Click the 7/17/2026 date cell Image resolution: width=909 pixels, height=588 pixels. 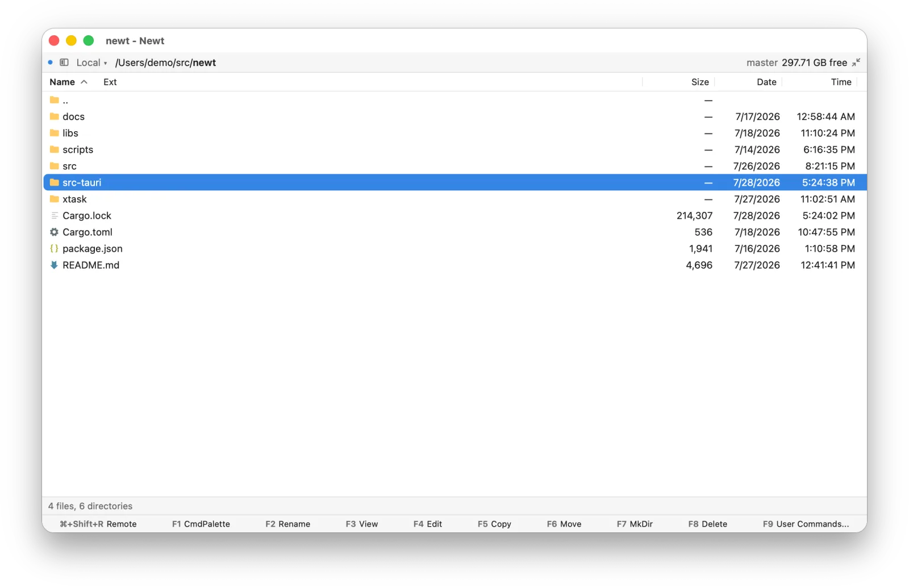coord(757,116)
